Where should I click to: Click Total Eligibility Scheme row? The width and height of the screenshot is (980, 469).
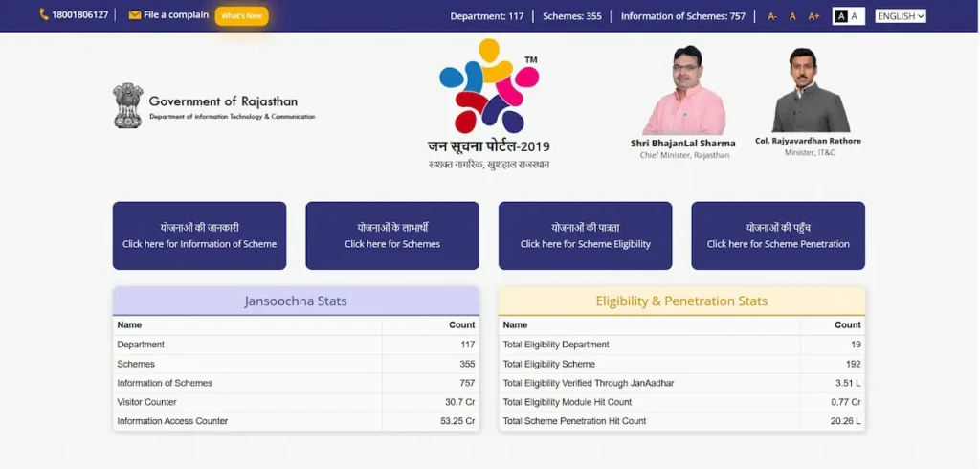681,364
